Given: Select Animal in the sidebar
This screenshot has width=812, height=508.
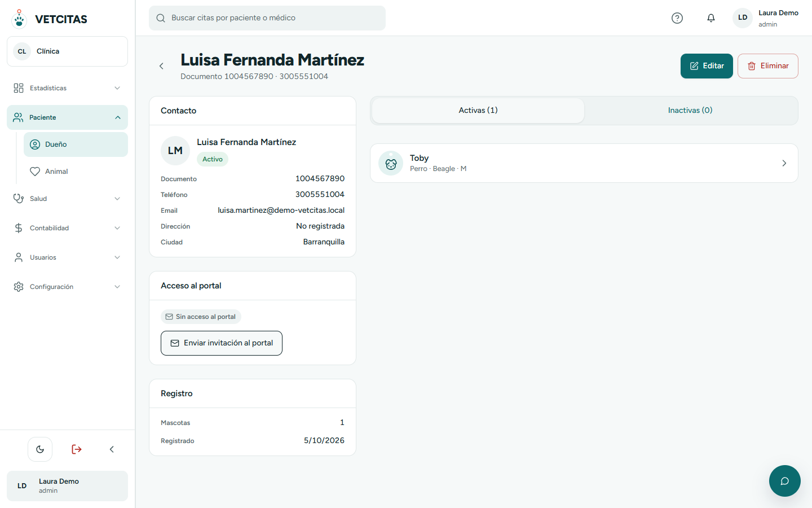Looking at the screenshot, I should click(x=76, y=172).
